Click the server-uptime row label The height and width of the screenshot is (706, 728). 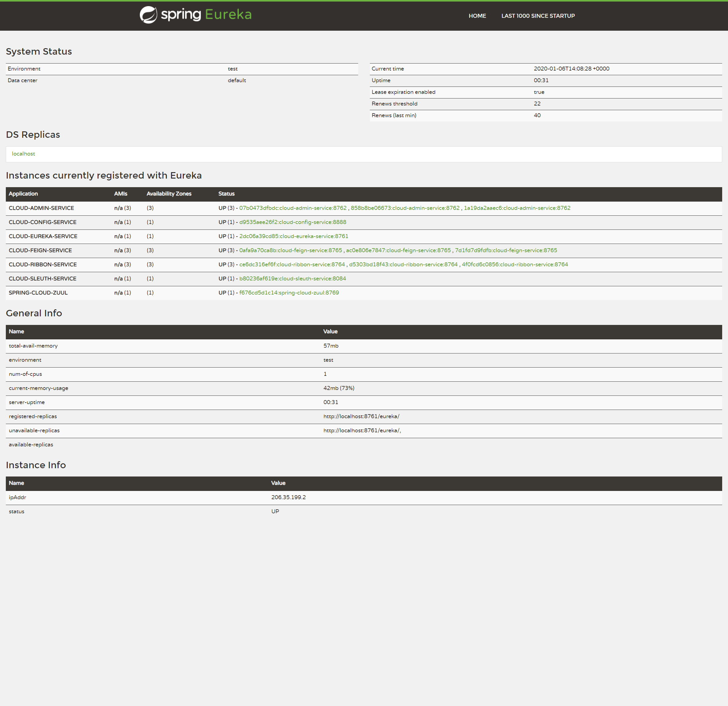click(27, 403)
